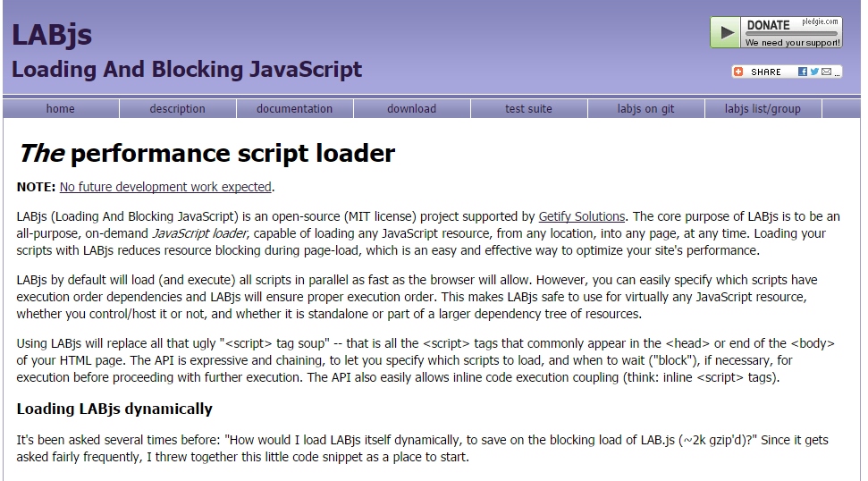Open the home navigation tab

click(61, 109)
